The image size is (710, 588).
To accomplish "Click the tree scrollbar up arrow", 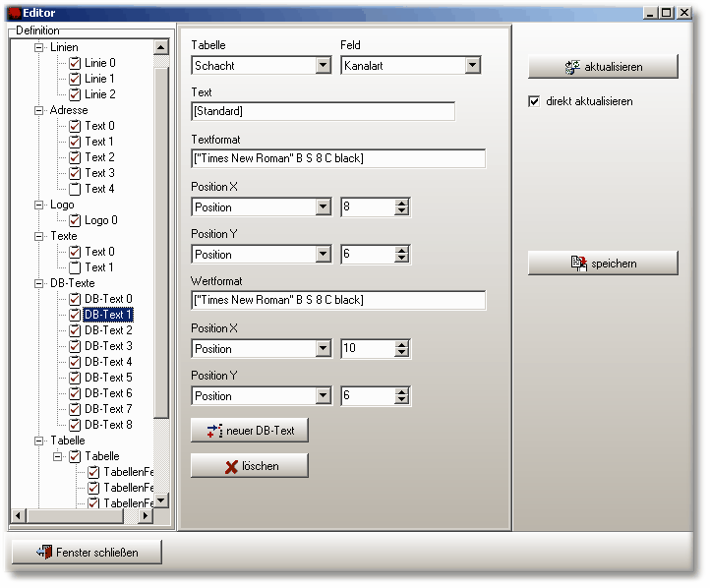I will point(161,47).
